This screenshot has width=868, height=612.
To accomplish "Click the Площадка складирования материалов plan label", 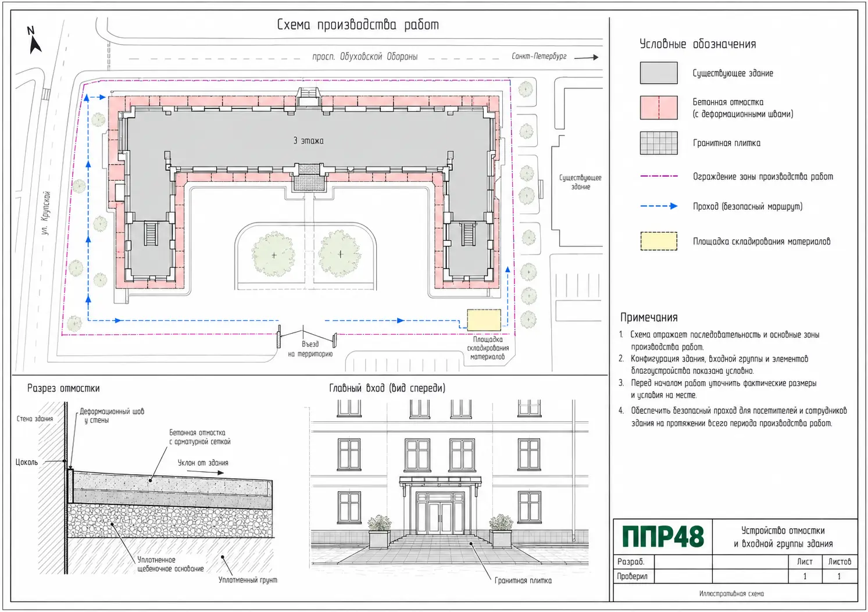I will [x=488, y=348].
